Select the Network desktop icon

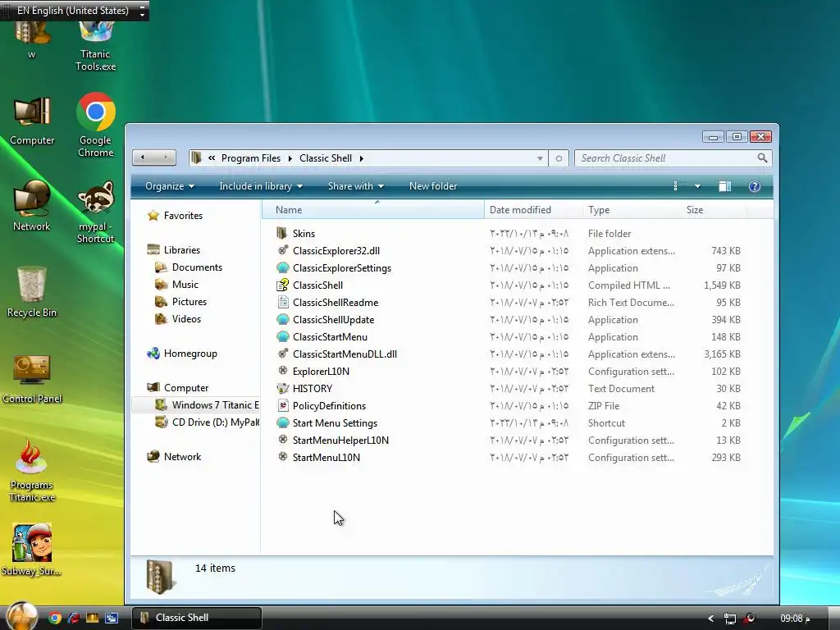(x=32, y=199)
